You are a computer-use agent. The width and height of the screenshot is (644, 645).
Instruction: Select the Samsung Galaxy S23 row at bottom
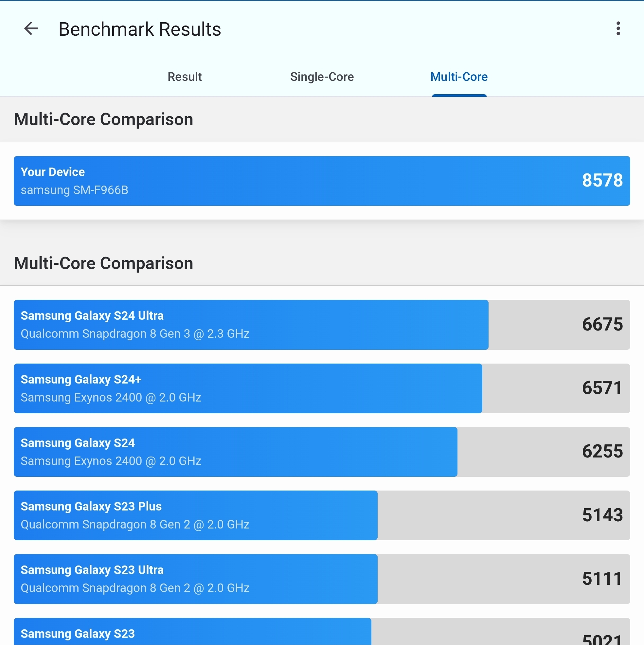(322, 631)
